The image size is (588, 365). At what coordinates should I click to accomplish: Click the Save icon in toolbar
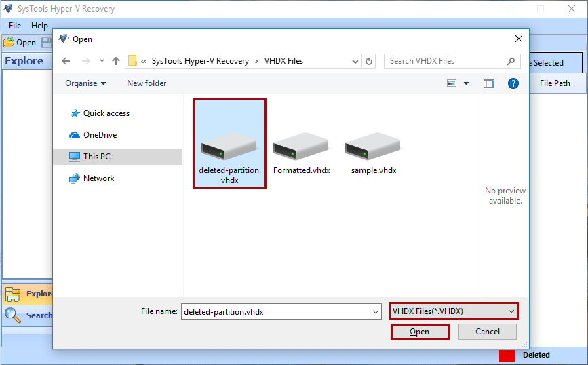(47, 43)
